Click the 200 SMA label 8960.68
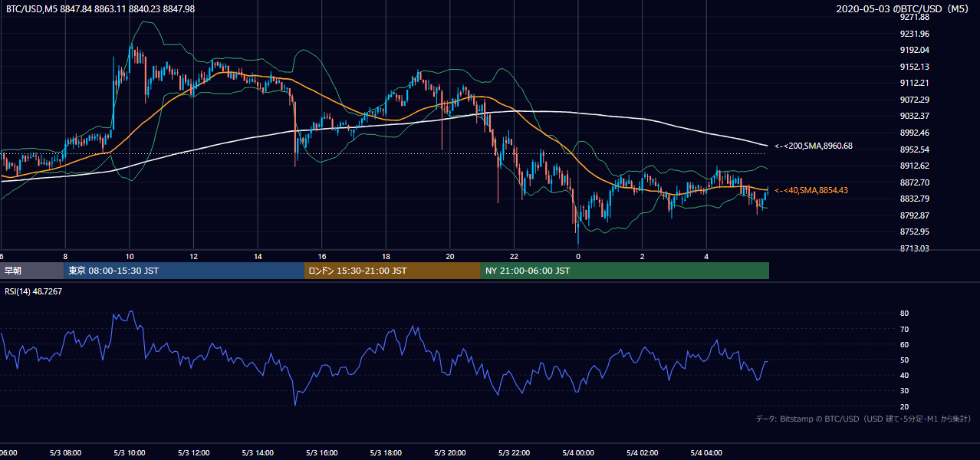The image size is (980, 460). (814, 146)
